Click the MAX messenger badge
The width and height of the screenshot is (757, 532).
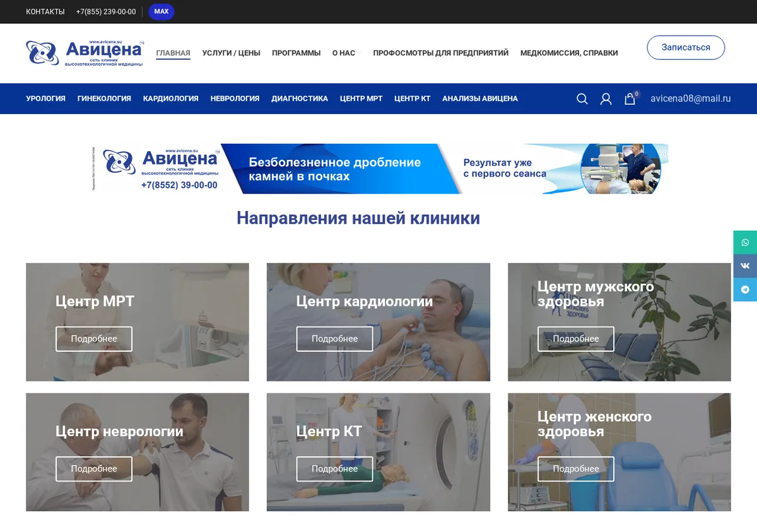tap(161, 12)
